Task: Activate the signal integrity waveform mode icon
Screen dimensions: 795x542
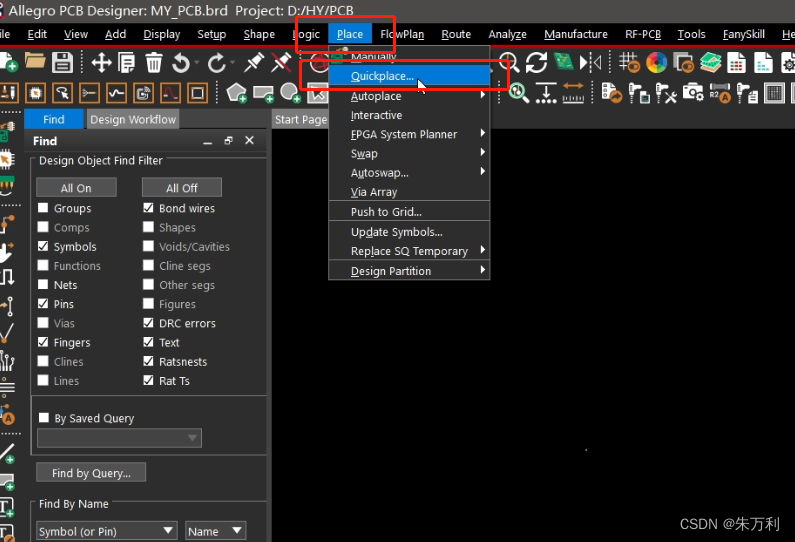Action: 116,93
